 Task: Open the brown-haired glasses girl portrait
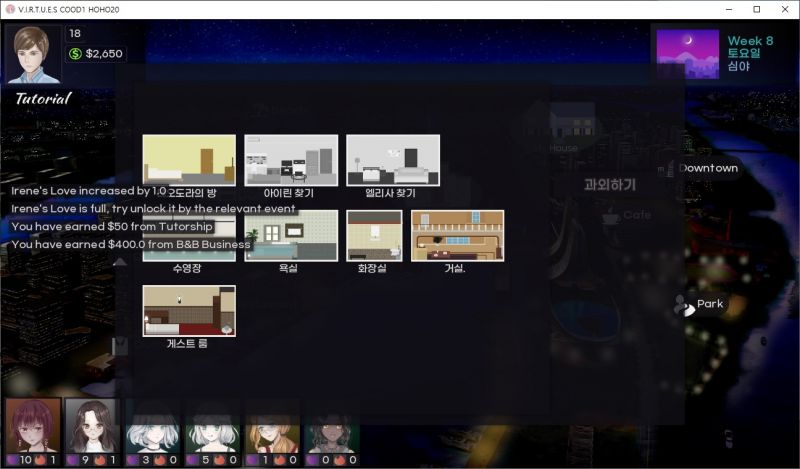[92, 426]
